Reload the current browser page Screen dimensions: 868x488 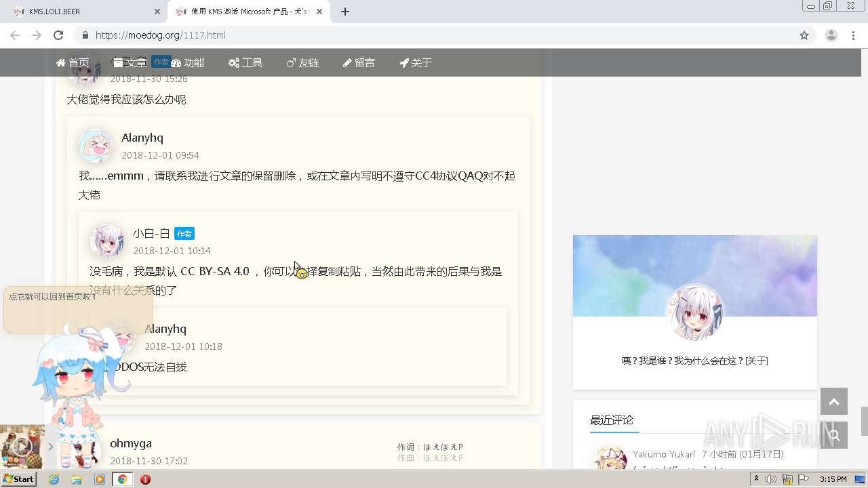tap(58, 35)
